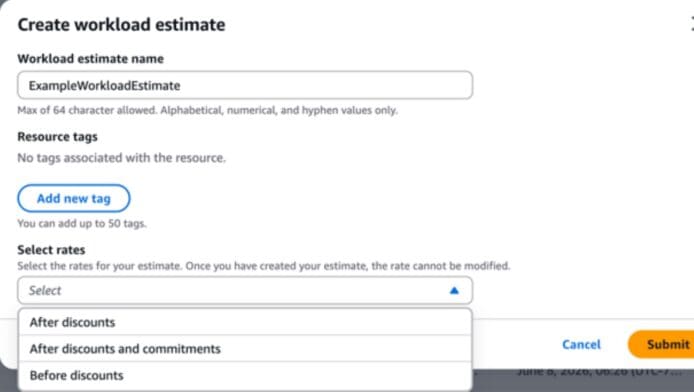Click the June timestamp behind the dialog
The height and width of the screenshot is (392, 694).
[x=600, y=373]
